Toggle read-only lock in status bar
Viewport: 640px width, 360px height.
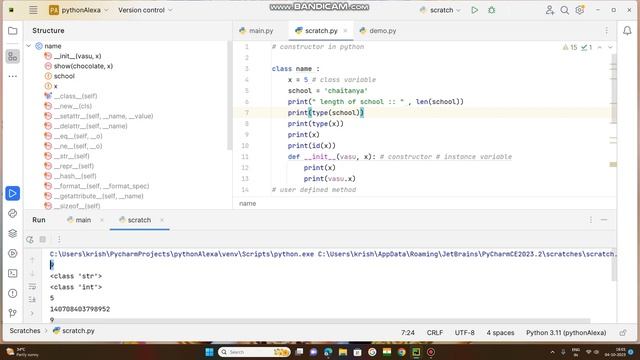623,333
